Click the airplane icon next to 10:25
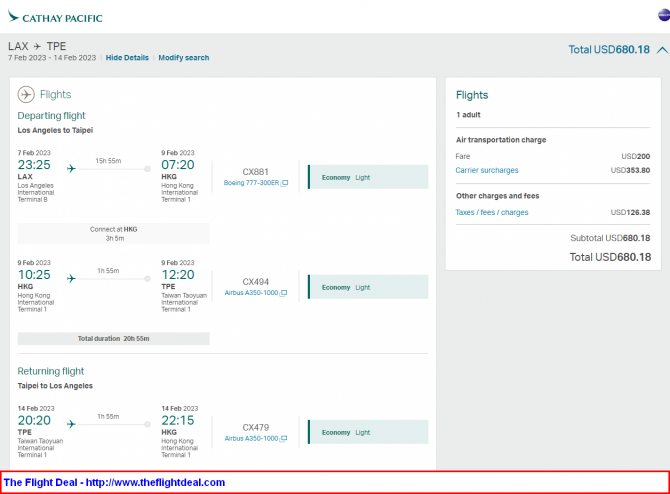 71,279
